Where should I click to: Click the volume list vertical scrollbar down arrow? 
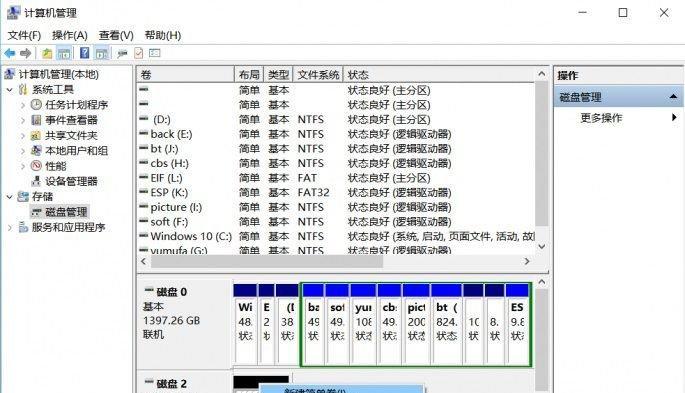coord(542,246)
